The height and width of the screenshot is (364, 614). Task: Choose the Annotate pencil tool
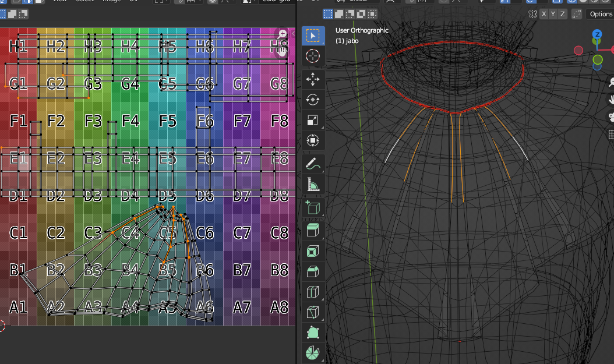(x=313, y=164)
